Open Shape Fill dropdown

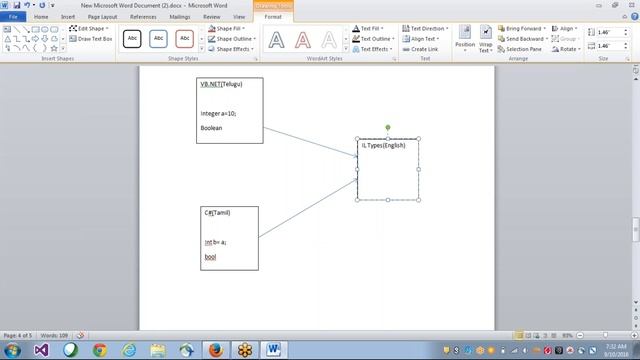click(227, 29)
